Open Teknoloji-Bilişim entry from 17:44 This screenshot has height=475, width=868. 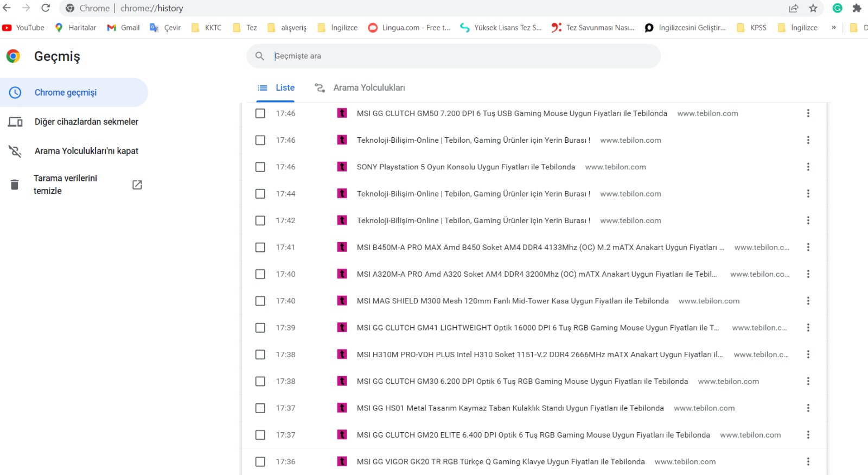(474, 194)
